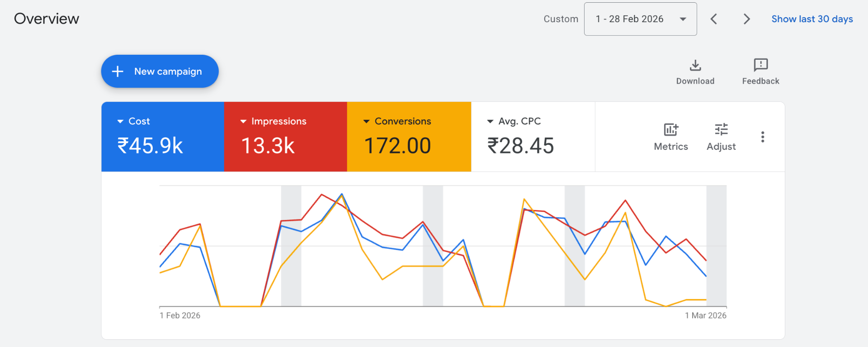Click the Adjust sliders icon

pyautogui.click(x=721, y=129)
